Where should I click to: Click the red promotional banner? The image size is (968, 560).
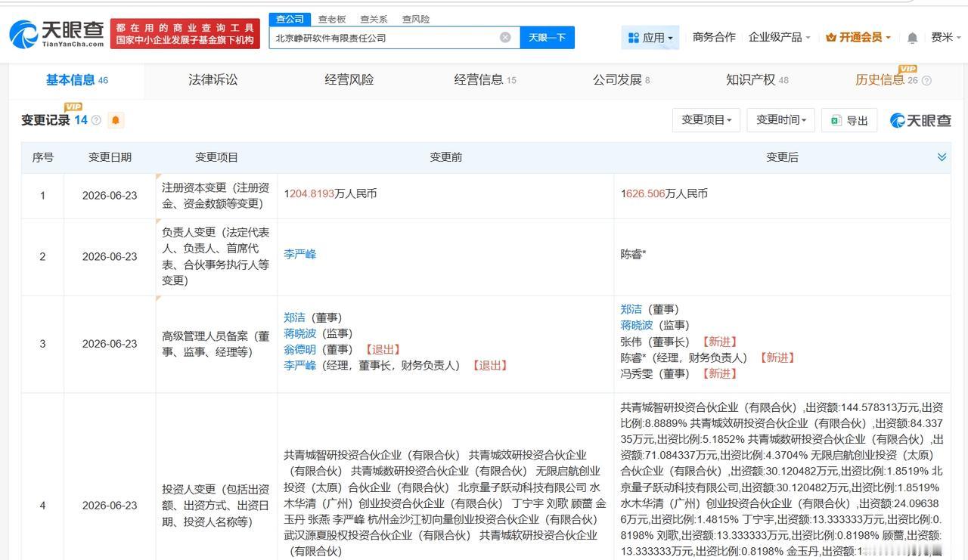pyautogui.click(x=185, y=34)
